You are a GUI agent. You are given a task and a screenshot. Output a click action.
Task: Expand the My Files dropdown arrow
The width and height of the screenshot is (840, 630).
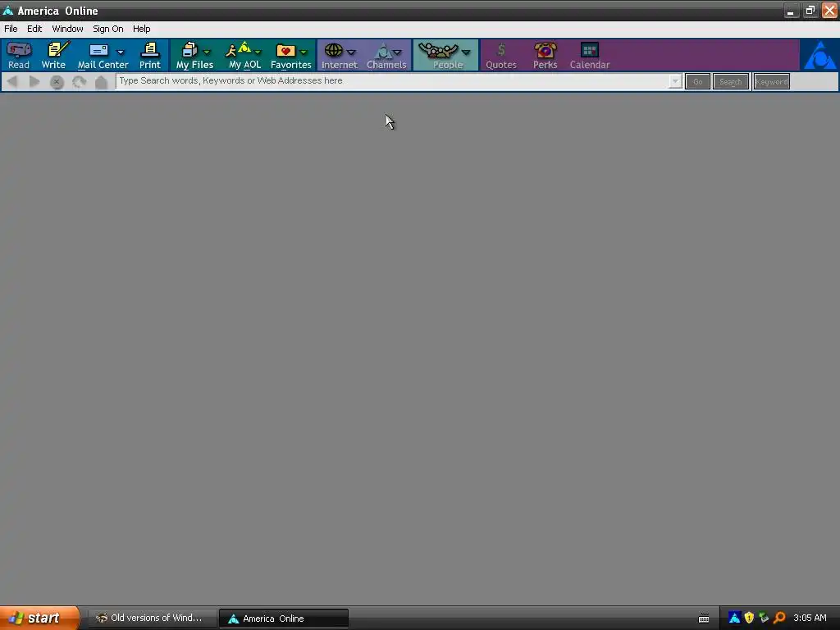click(x=207, y=52)
